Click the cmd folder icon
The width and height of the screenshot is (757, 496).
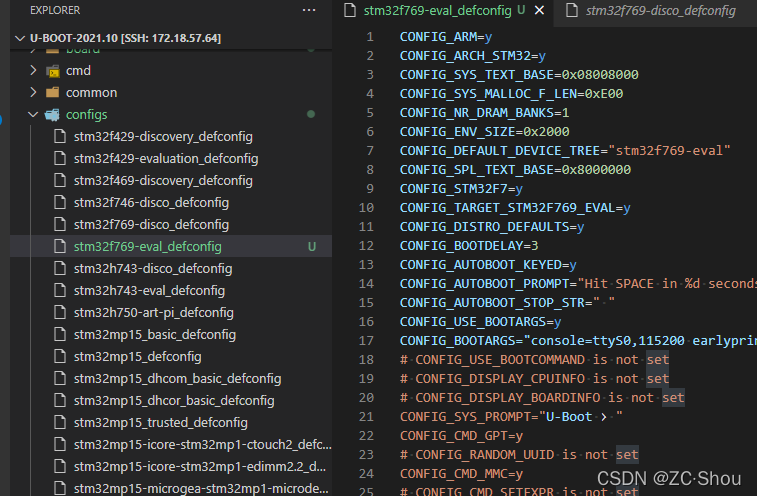(53, 71)
